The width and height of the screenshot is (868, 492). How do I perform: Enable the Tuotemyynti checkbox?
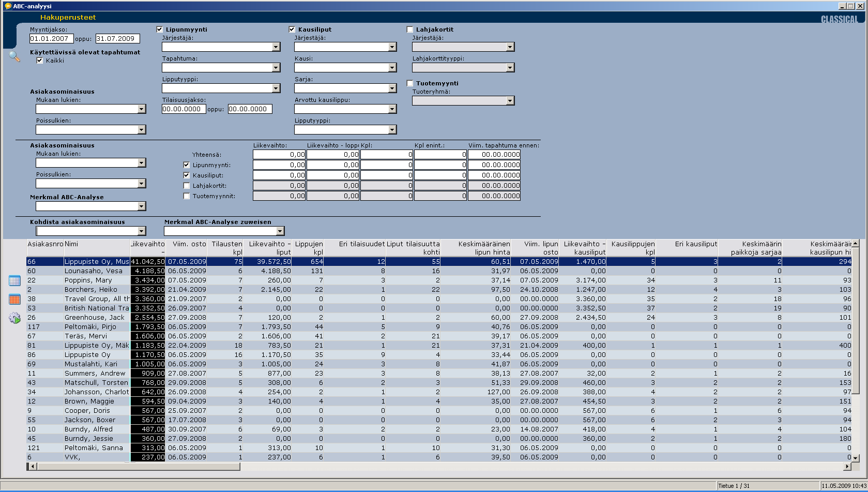pyautogui.click(x=410, y=83)
